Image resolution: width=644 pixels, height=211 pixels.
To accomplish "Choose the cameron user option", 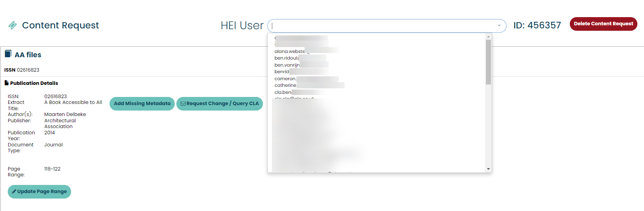I will (x=285, y=79).
